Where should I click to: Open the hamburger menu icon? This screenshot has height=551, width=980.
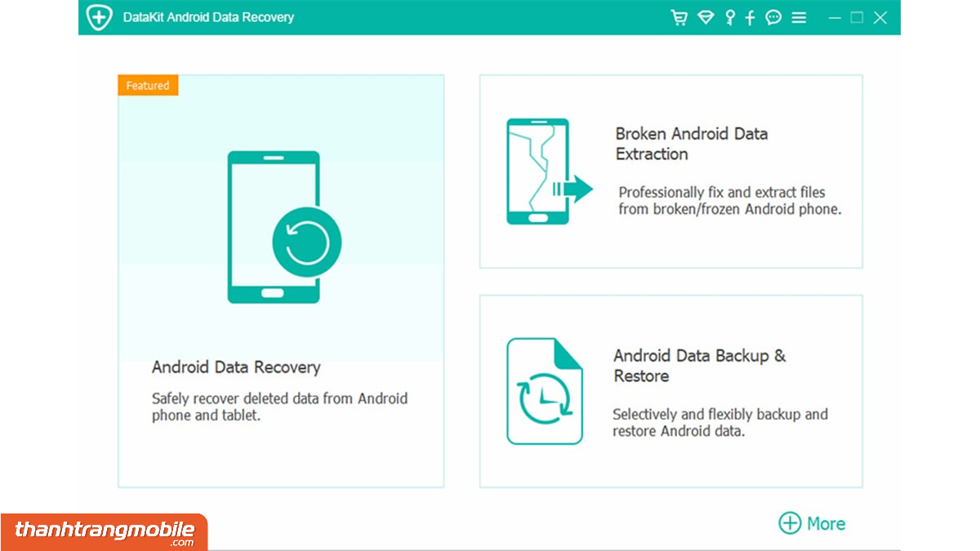[x=799, y=17]
